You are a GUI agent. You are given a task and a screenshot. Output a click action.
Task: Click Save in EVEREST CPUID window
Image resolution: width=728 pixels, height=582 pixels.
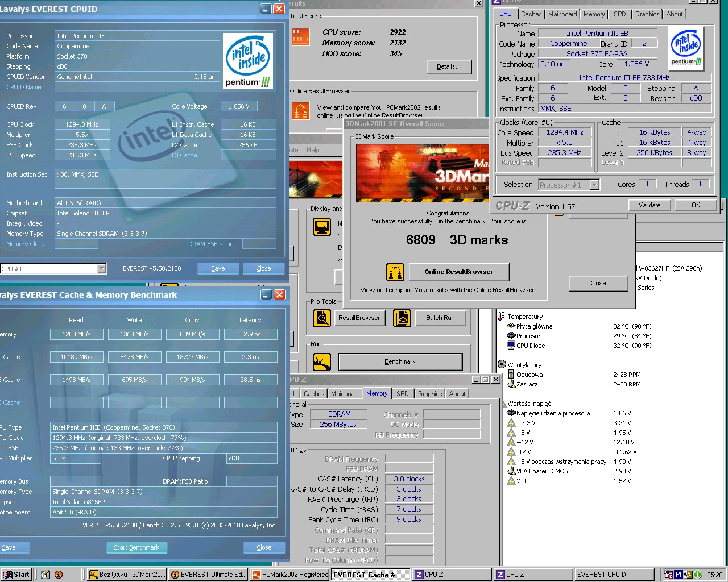[x=218, y=269]
